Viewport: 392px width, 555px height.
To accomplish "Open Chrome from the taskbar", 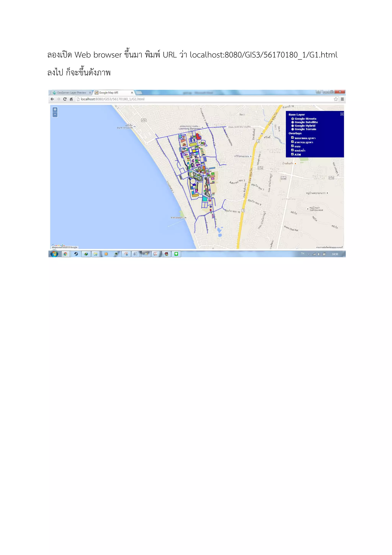I will coord(65,254).
